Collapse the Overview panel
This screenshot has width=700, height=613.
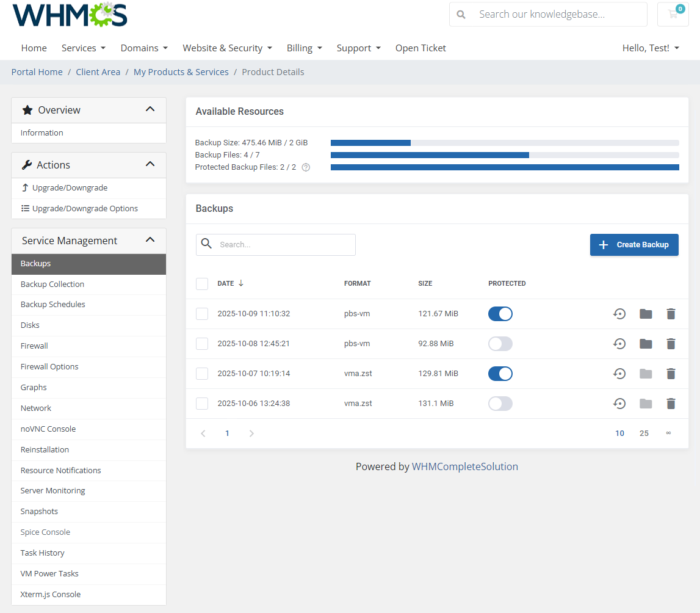(150, 109)
